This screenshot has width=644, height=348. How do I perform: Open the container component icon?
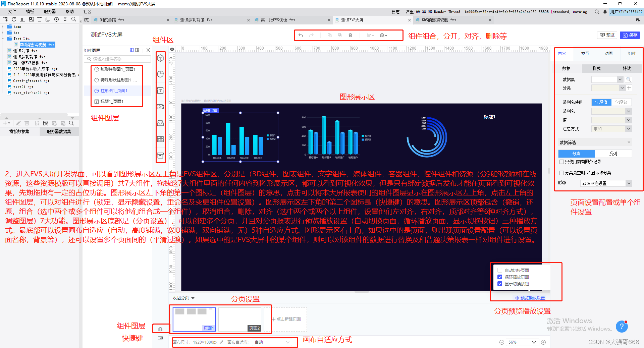tap(161, 123)
